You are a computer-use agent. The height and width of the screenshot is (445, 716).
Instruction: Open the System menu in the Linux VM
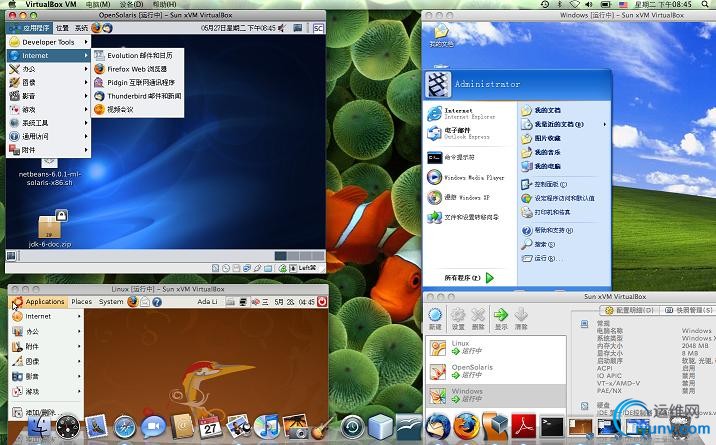point(111,302)
